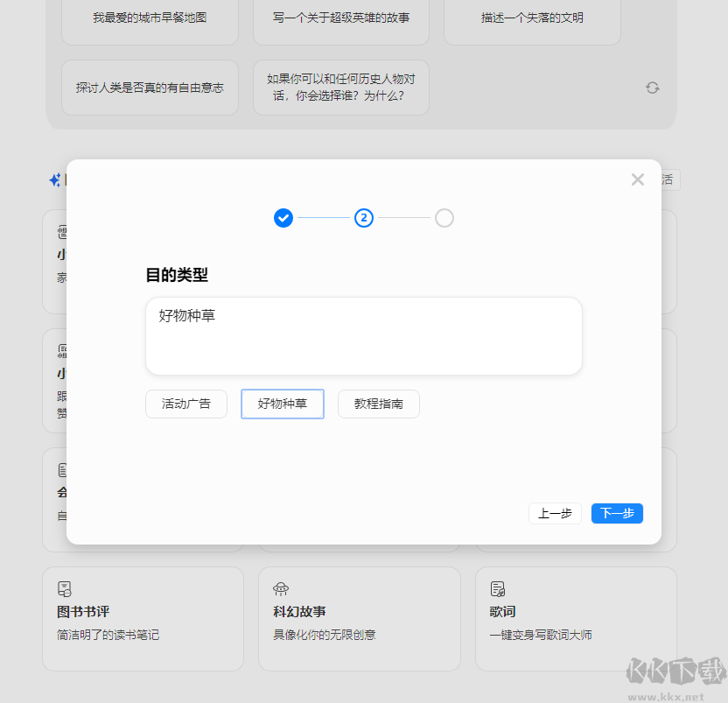This screenshot has width=728, height=703.
Task: Click the music icon on 歌词 card
Action: (x=497, y=588)
